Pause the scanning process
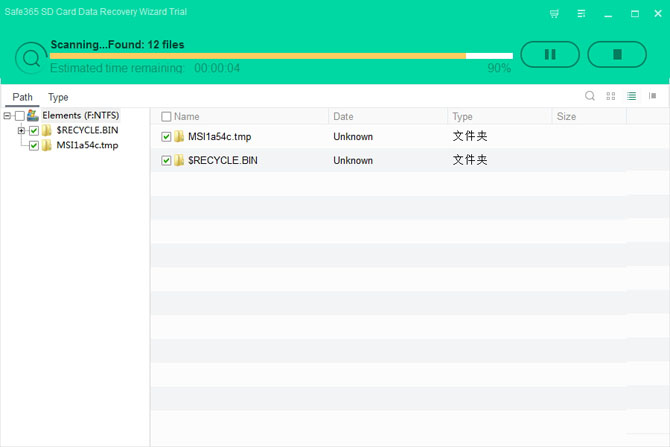Viewport: 670px width, 447px height. point(550,54)
